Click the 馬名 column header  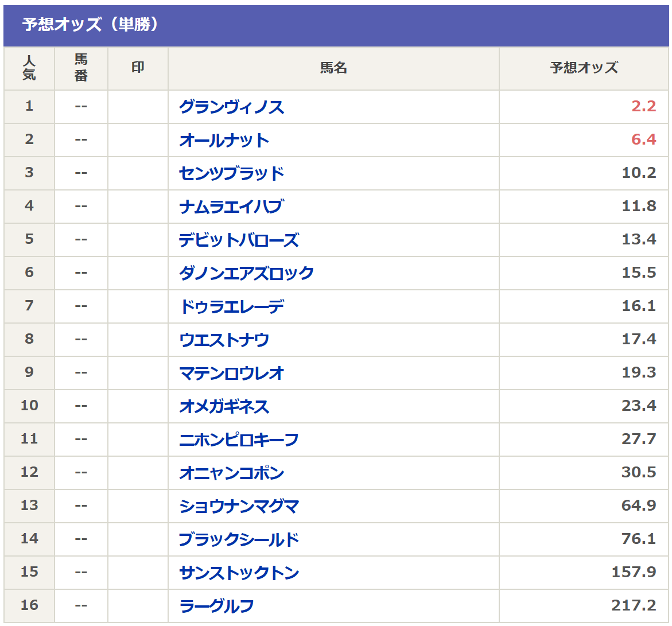point(333,68)
